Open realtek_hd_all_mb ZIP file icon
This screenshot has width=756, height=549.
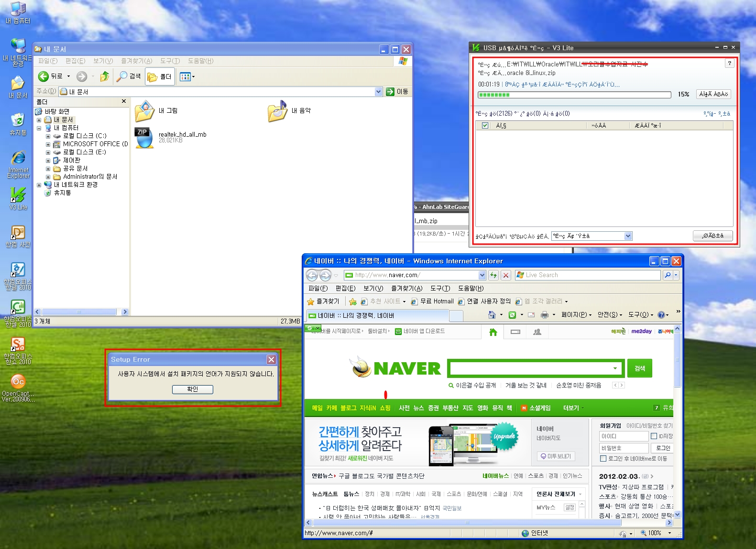pos(144,138)
